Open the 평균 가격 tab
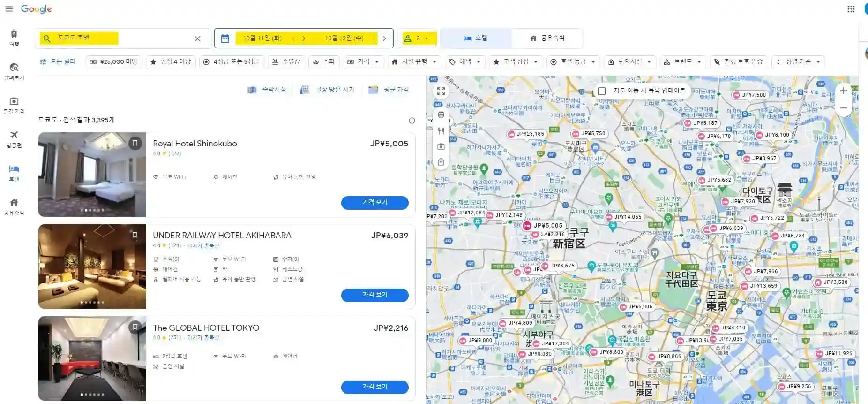The image size is (868, 404). tap(389, 90)
